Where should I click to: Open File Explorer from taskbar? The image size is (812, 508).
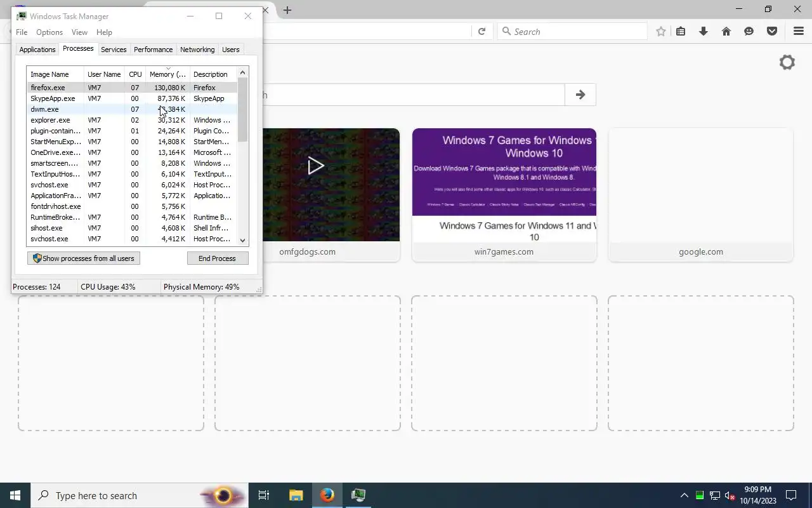(296, 495)
